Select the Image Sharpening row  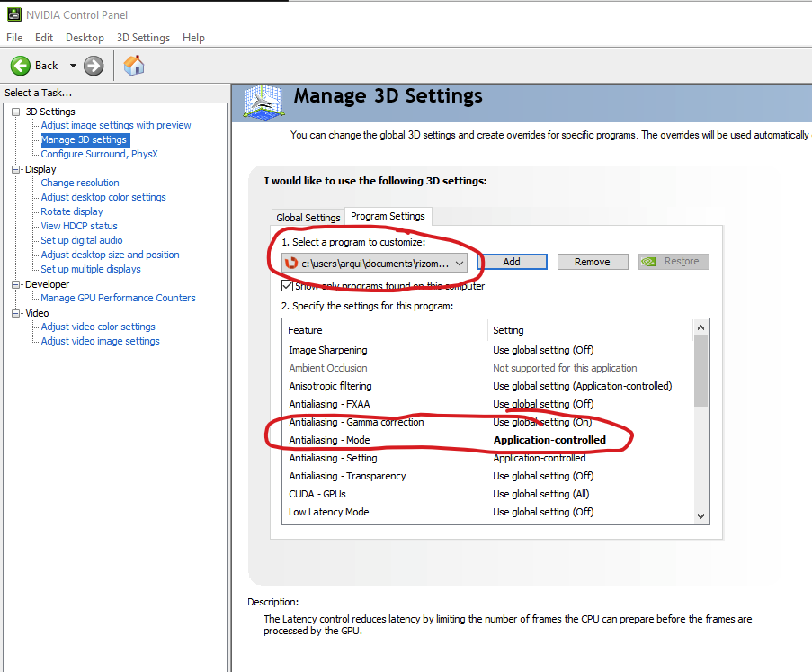(486, 350)
